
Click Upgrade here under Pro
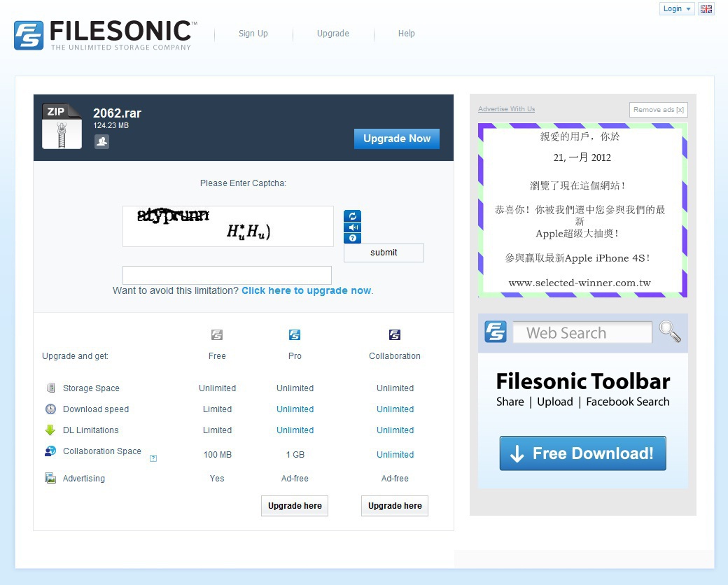[x=295, y=506]
